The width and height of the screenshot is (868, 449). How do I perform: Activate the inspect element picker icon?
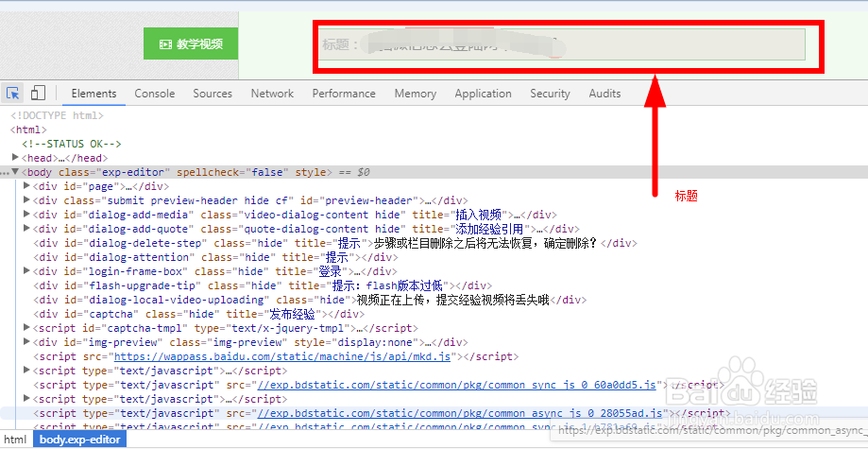click(x=13, y=94)
